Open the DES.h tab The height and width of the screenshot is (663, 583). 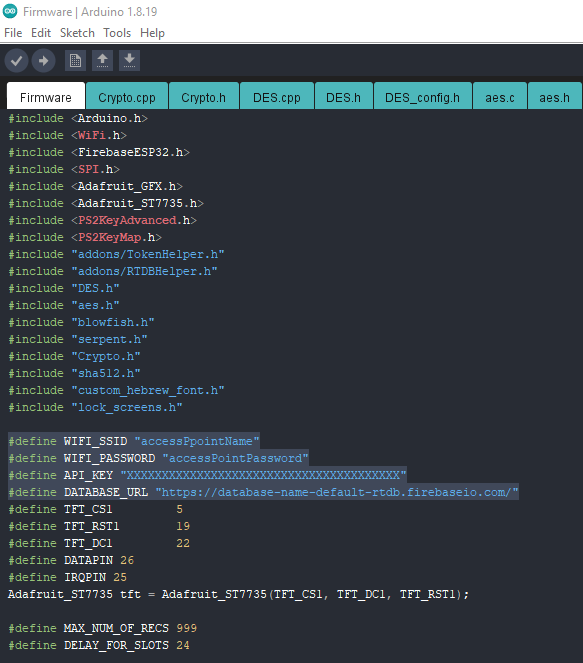[x=343, y=97]
